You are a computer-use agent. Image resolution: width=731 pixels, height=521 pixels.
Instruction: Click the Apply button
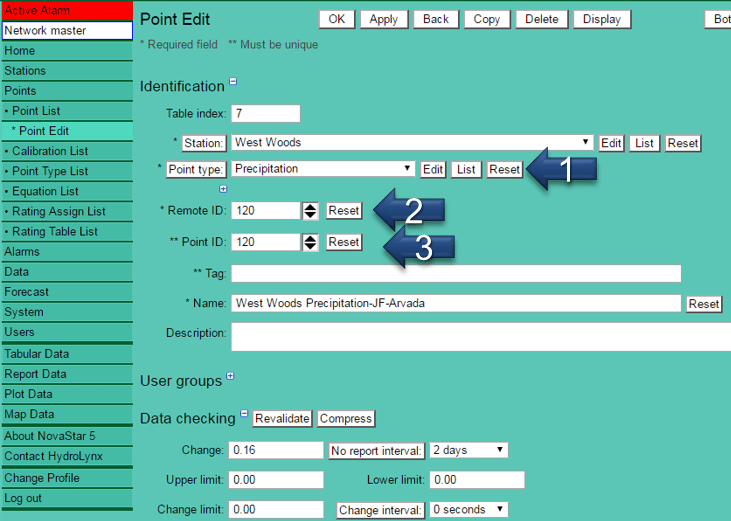click(384, 19)
